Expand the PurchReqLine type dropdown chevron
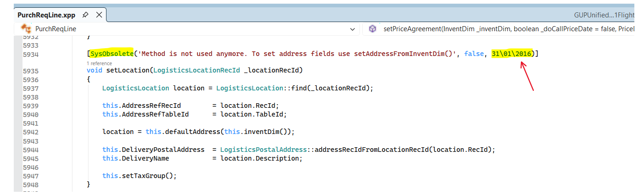Viewport: 644px width, 195px height. pos(353,29)
